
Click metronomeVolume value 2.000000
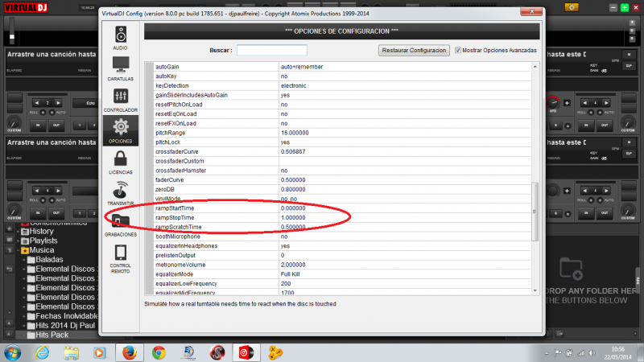[293, 265]
